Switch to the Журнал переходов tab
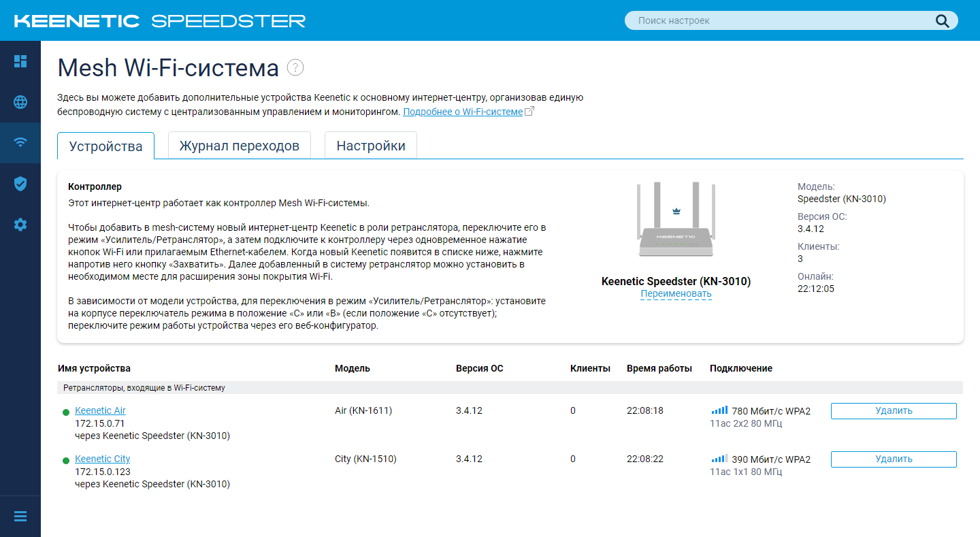 point(239,146)
